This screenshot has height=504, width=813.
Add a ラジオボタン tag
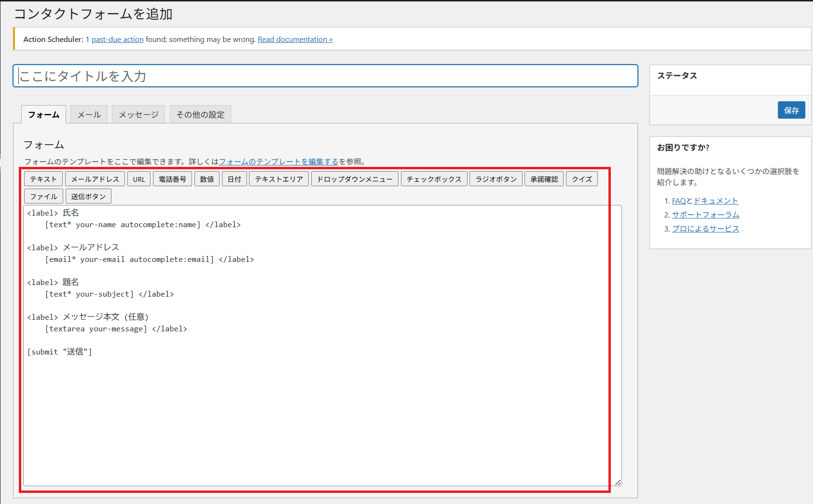point(496,179)
